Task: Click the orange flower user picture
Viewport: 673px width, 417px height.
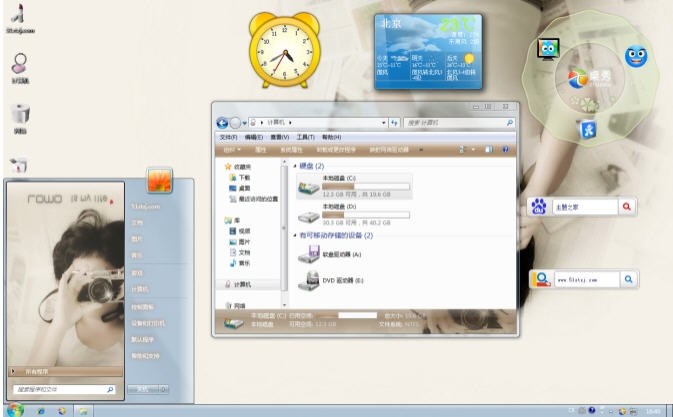Action: 160,181
